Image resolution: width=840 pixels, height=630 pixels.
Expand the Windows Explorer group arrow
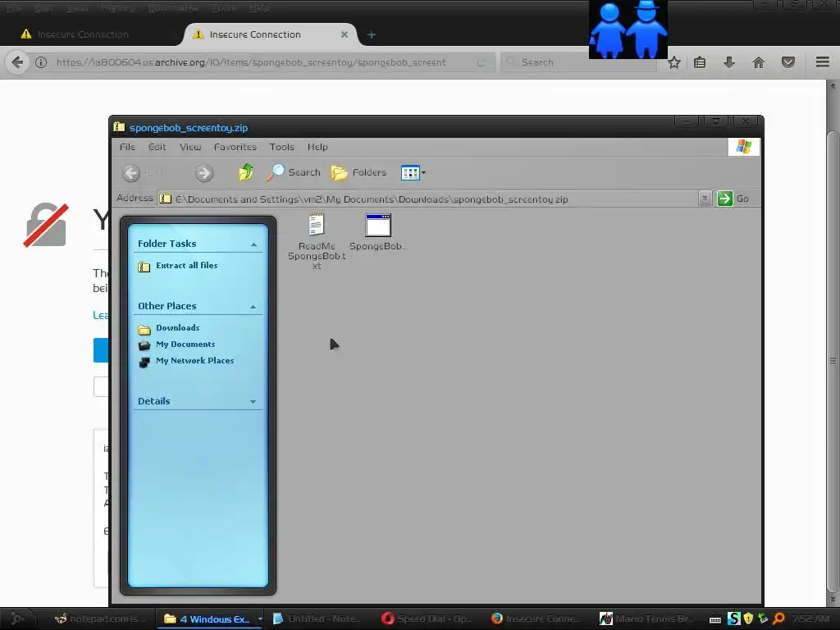pos(260,619)
